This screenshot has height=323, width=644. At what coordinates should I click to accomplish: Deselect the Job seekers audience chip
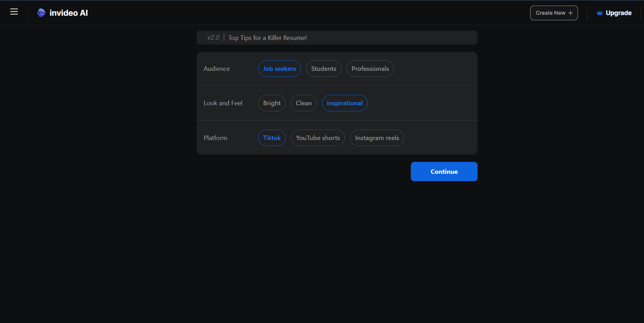(x=279, y=69)
